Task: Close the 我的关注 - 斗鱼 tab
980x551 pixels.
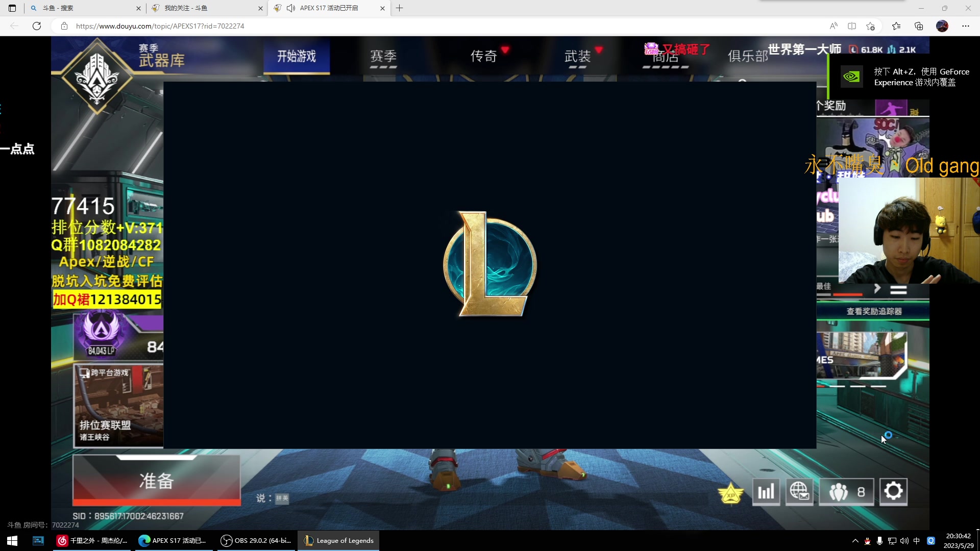Action: tap(260, 8)
